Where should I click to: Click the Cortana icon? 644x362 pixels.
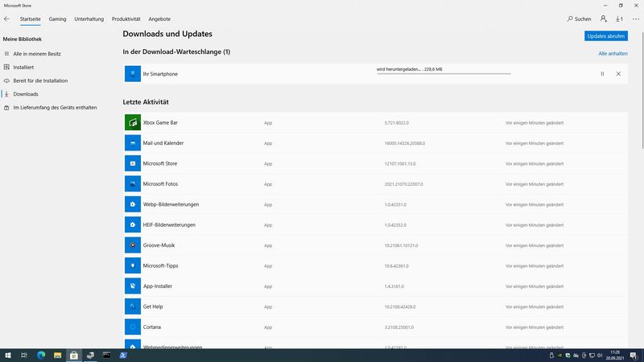point(133,327)
